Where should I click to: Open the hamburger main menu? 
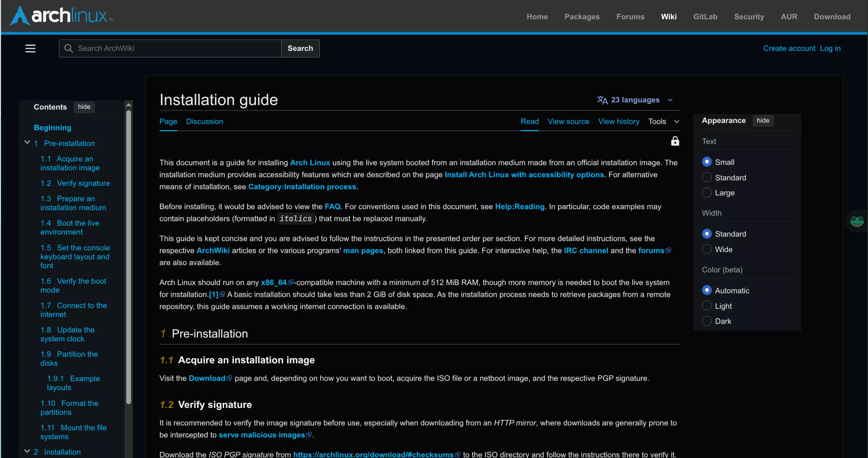(x=30, y=48)
